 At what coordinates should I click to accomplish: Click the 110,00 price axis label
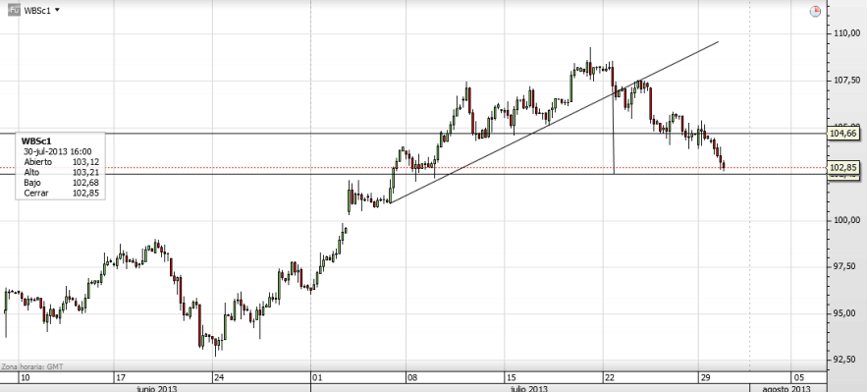[x=847, y=33]
